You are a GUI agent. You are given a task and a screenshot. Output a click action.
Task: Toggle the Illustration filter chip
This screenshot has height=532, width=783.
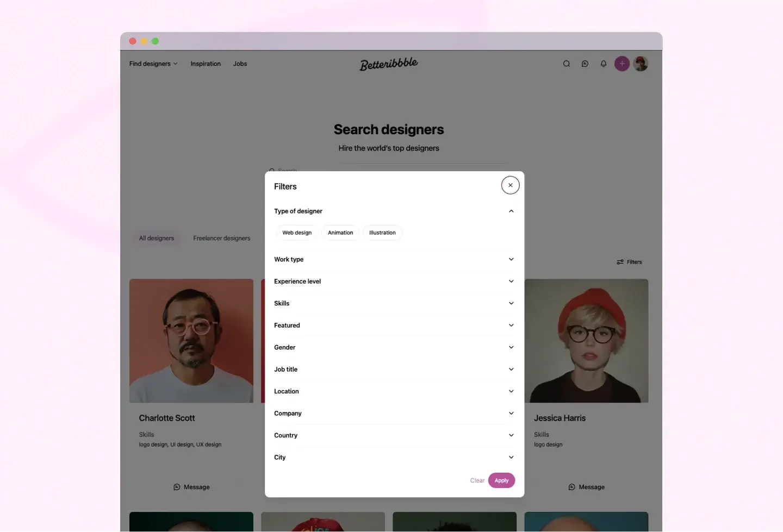click(x=382, y=233)
